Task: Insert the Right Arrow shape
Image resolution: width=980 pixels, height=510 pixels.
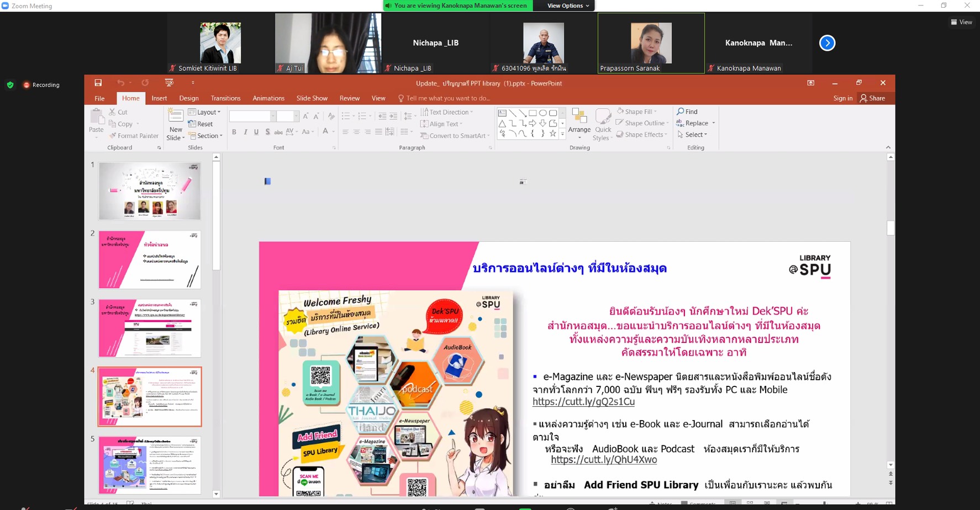Action: coord(533,123)
